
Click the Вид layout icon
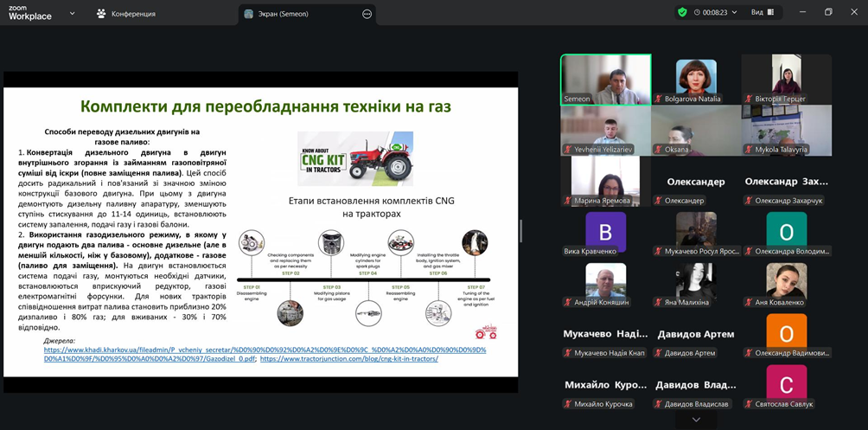click(770, 13)
